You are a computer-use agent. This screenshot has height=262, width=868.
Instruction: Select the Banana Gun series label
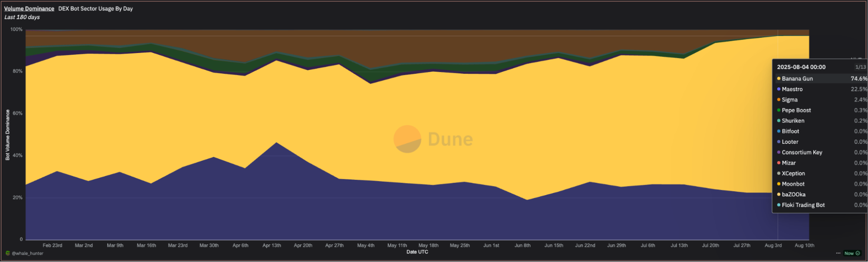(797, 79)
